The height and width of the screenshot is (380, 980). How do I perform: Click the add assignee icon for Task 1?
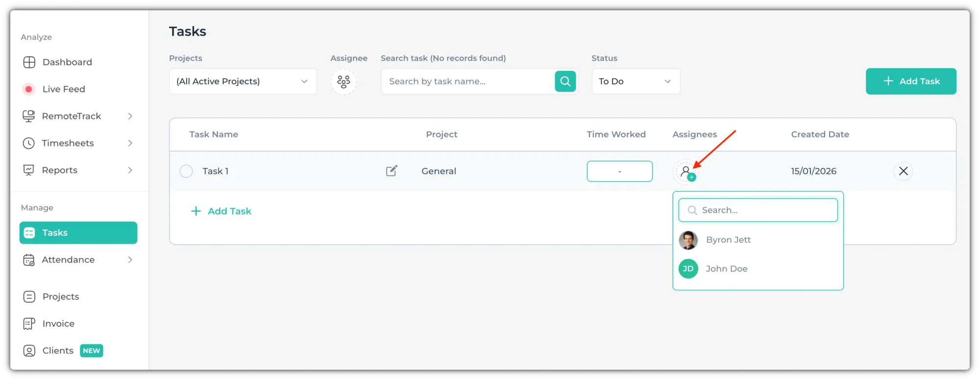tap(686, 171)
